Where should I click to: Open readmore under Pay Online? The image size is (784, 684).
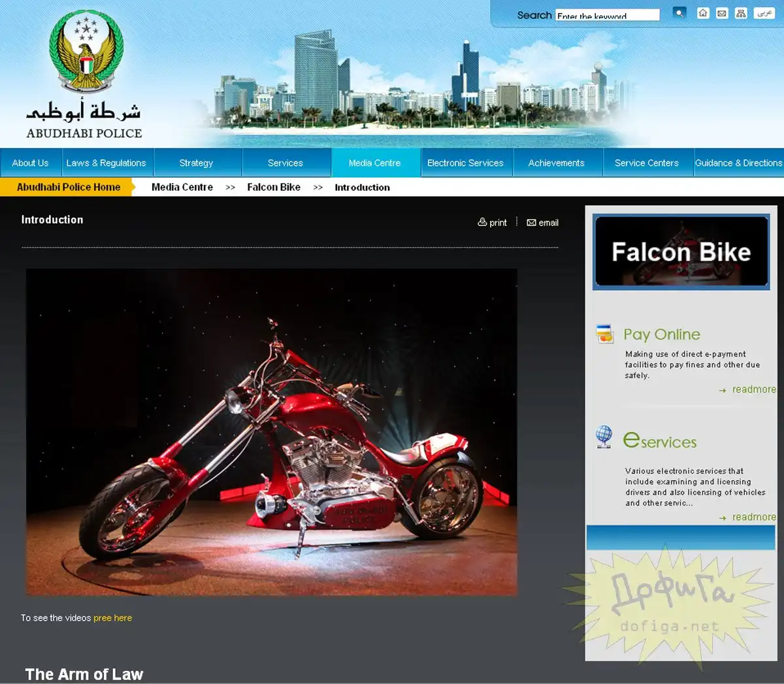pyautogui.click(x=753, y=389)
